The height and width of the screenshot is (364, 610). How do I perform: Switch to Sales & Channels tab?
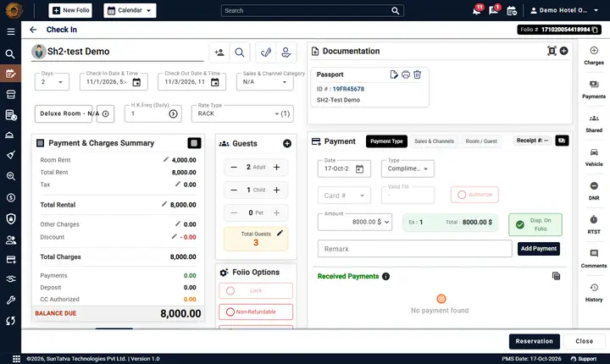pyautogui.click(x=434, y=141)
